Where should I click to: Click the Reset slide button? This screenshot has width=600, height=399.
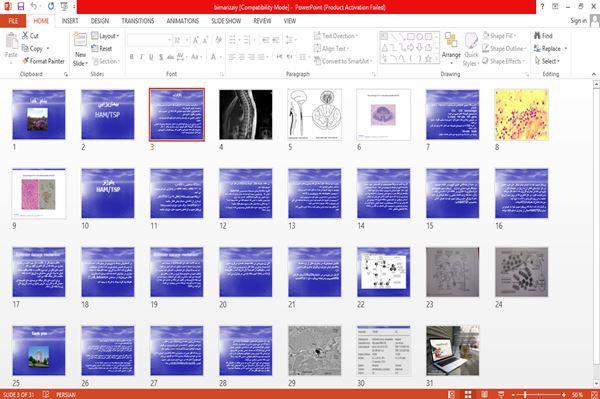(x=102, y=49)
